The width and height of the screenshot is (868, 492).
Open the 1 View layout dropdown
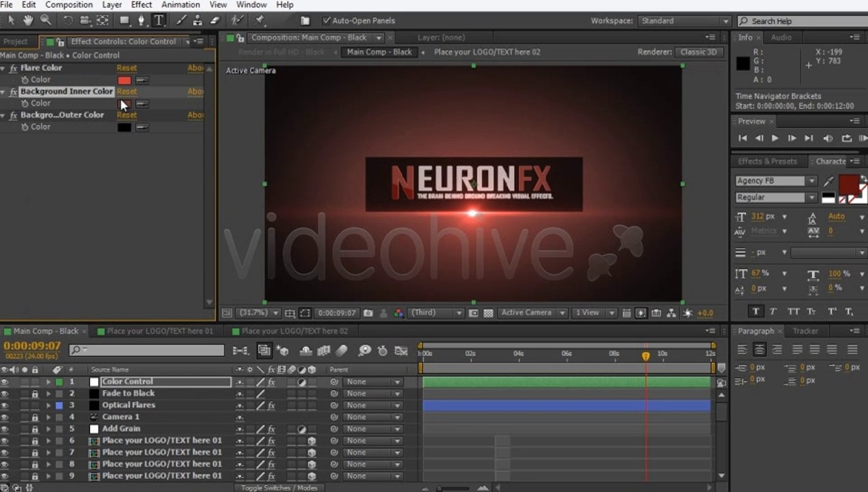pyautogui.click(x=596, y=313)
